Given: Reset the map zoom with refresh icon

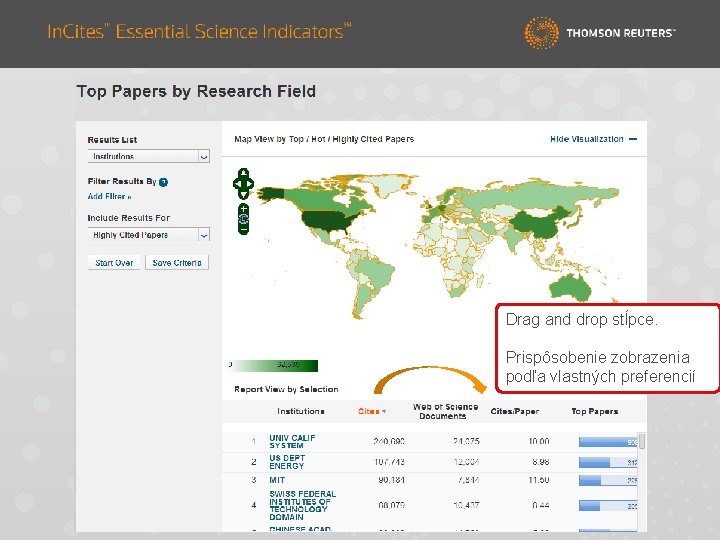Looking at the screenshot, I should (244, 219).
